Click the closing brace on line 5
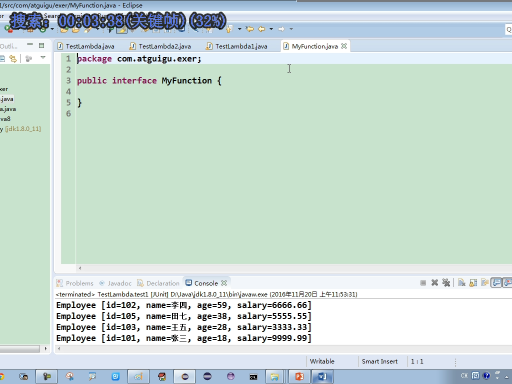512x384 pixels. click(79, 103)
